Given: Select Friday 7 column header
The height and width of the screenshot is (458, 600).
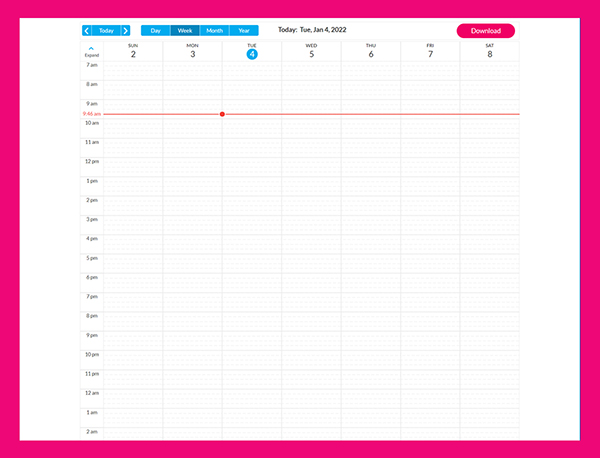Looking at the screenshot, I should pyautogui.click(x=430, y=51).
